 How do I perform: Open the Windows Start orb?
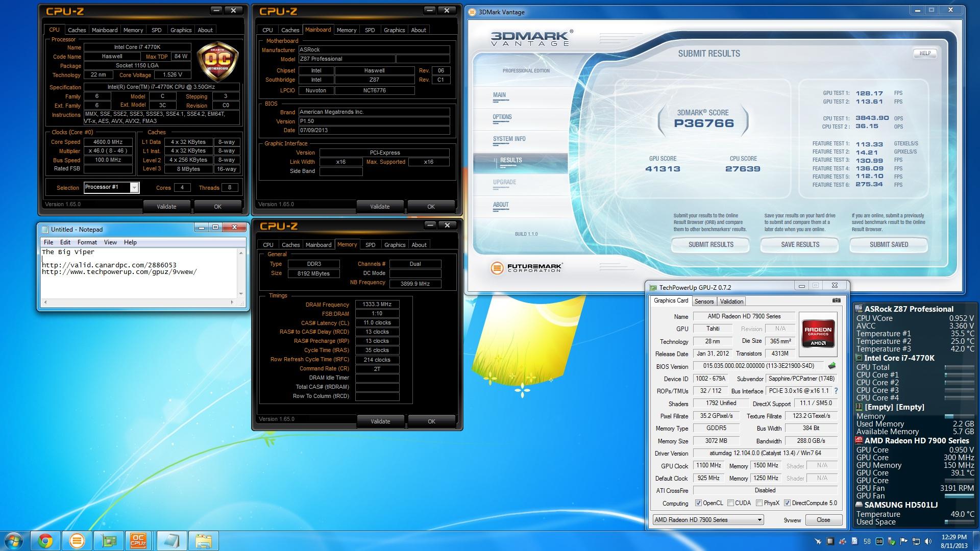(x=14, y=541)
